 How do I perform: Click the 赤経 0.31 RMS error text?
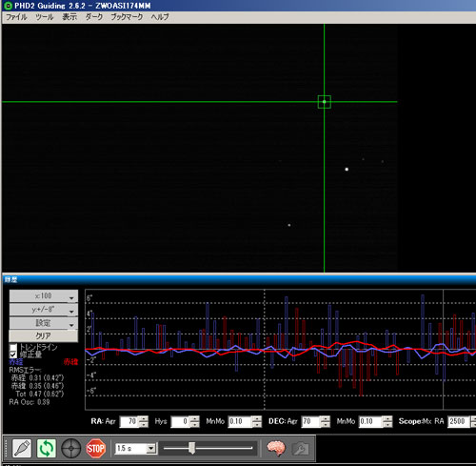[38, 378]
